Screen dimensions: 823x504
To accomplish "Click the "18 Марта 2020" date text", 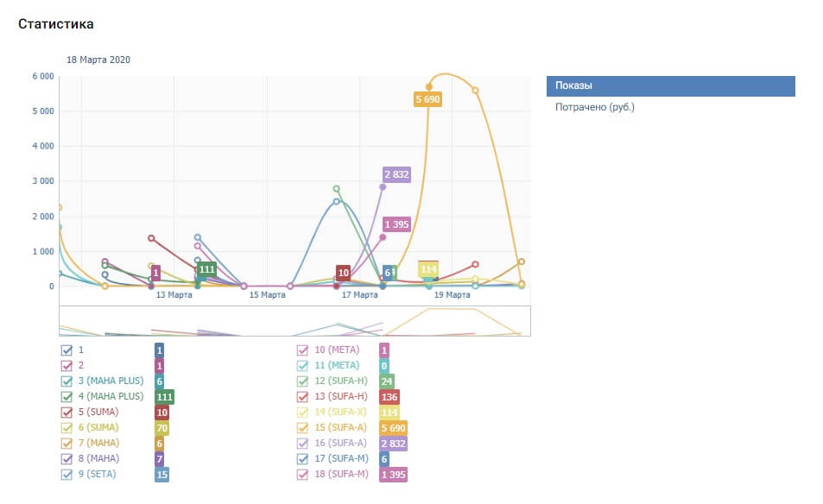I will [x=98, y=60].
